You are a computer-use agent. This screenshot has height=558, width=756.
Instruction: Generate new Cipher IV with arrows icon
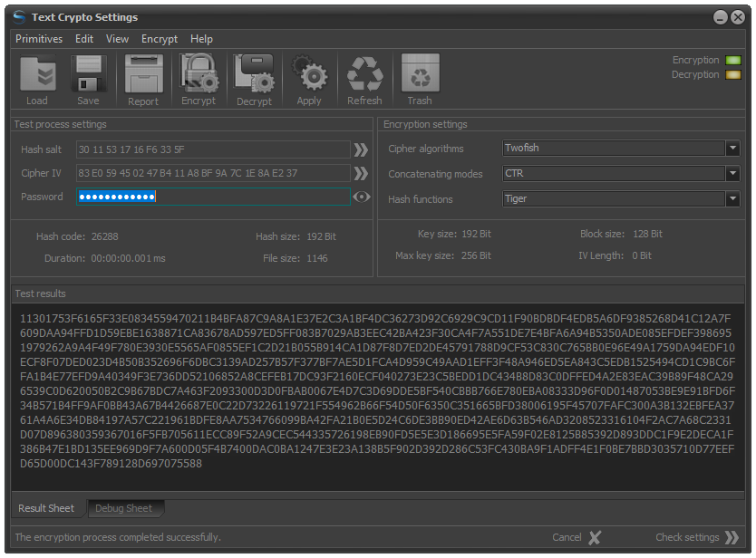click(361, 174)
